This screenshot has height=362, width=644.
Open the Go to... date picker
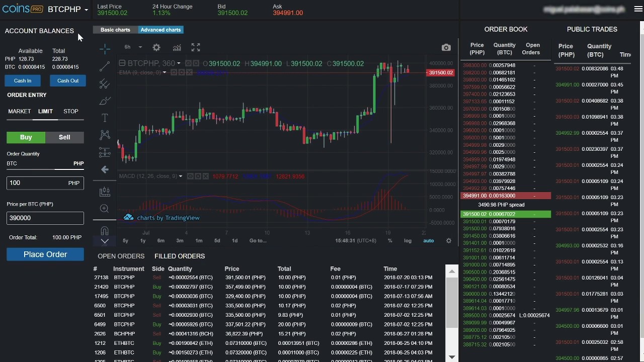coord(258,241)
